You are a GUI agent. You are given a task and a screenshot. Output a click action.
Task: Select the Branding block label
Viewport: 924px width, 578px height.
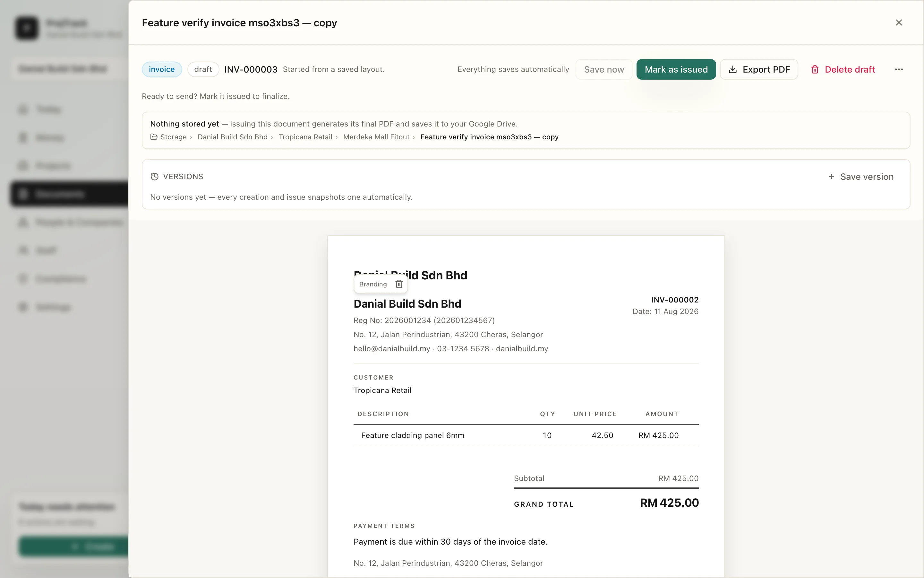click(373, 284)
